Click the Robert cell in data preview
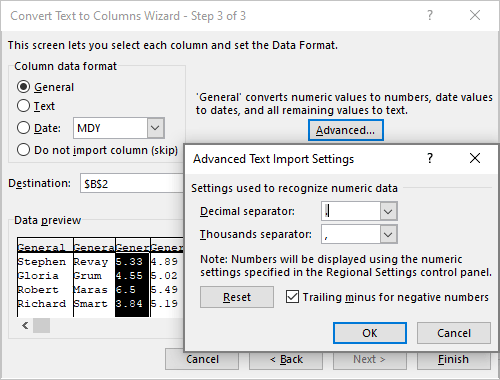The height and width of the screenshot is (380, 500). tap(38, 290)
